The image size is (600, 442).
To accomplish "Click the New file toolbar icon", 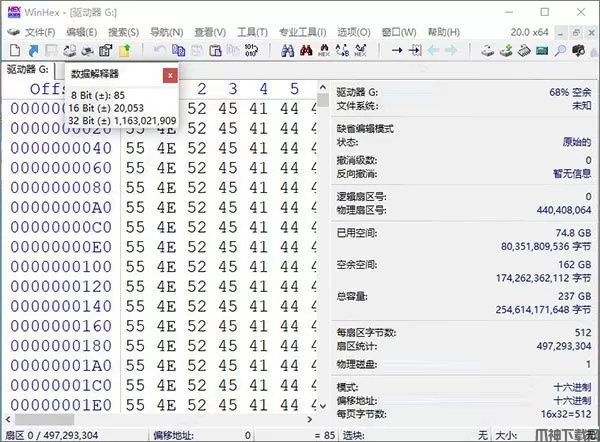I will pos(13,50).
